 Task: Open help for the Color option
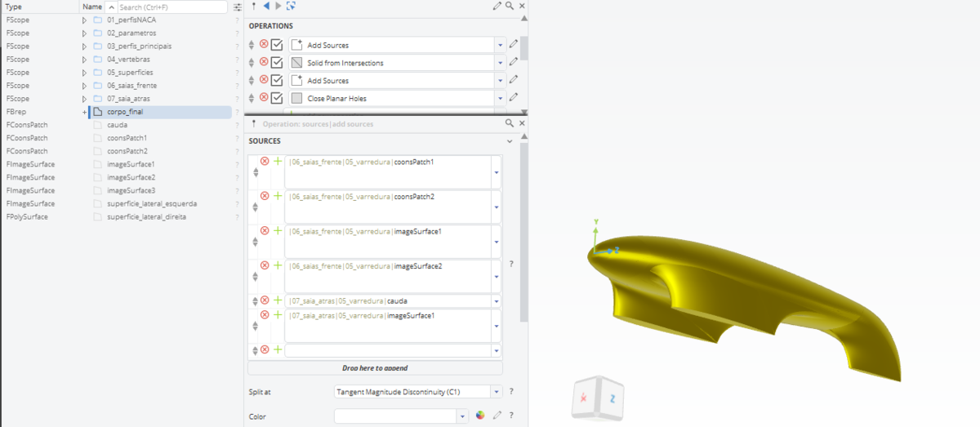(x=511, y=416)
